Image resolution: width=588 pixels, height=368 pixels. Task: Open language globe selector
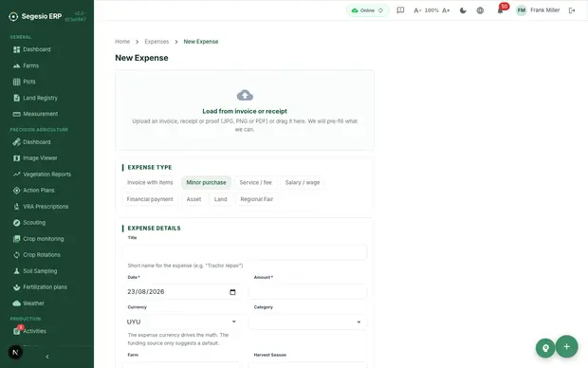[480, 10]
